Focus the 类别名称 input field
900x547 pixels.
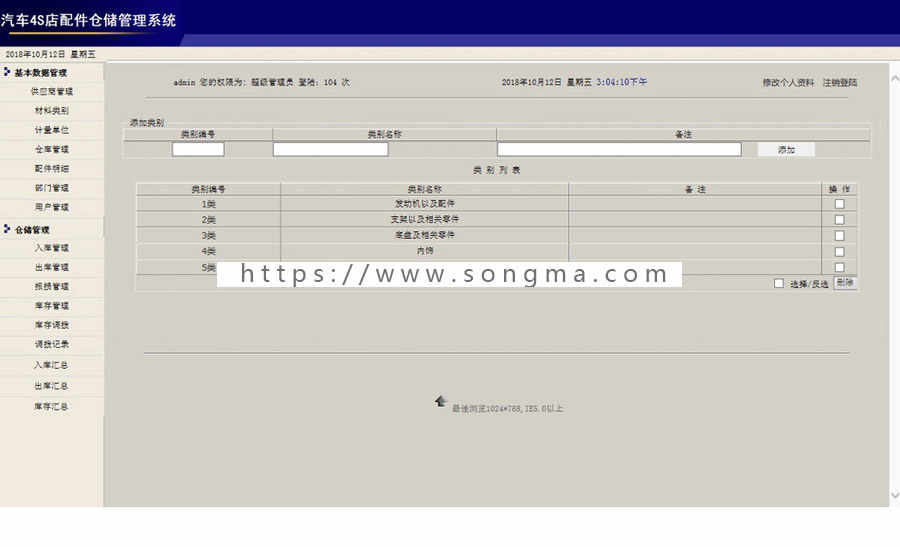coord(331,149)
